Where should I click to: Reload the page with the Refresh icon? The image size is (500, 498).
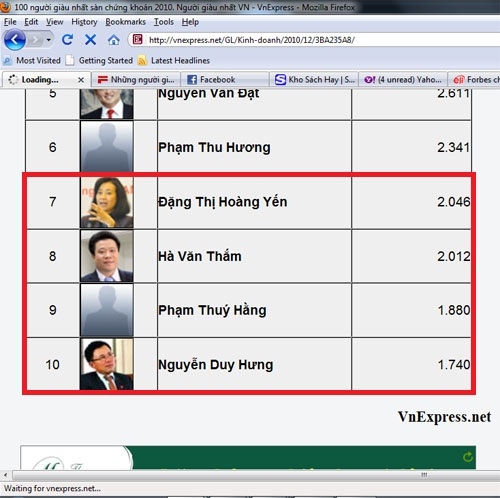tap(67, 40)
